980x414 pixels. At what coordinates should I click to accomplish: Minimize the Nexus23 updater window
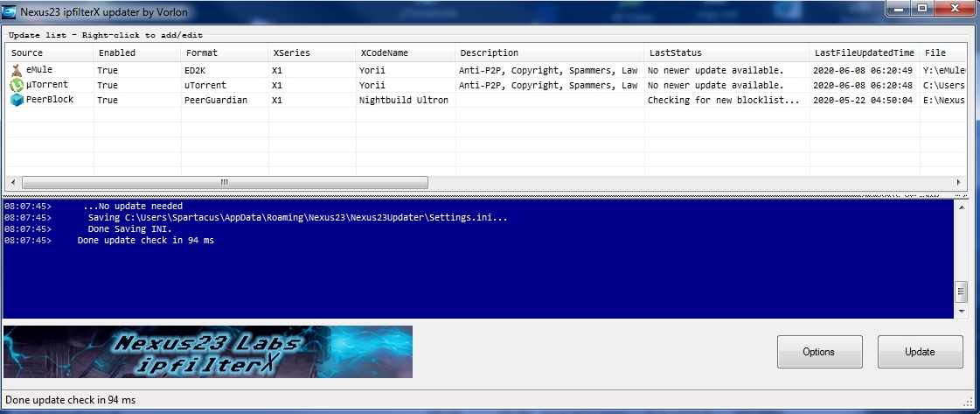coord(898,8)
